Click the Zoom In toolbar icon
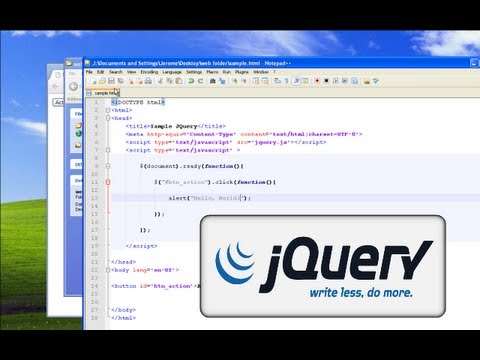The width and height of the screenshot is (480, 360). tap(235, 81)
